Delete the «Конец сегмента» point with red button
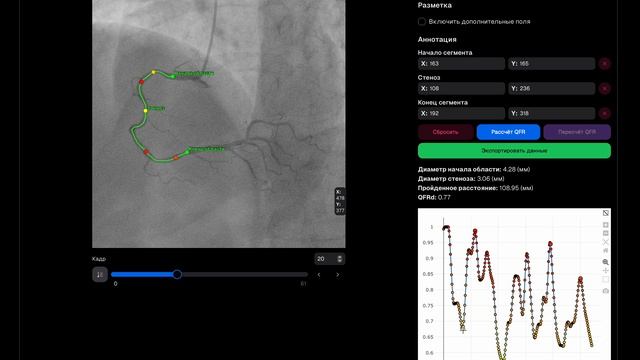Screen dimensions: 640x360 click(604, 113)
